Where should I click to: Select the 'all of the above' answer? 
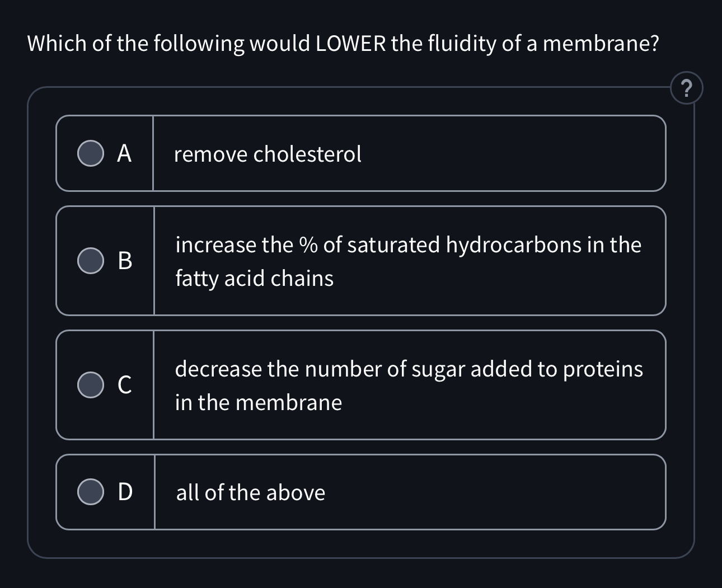coord(250,492)
